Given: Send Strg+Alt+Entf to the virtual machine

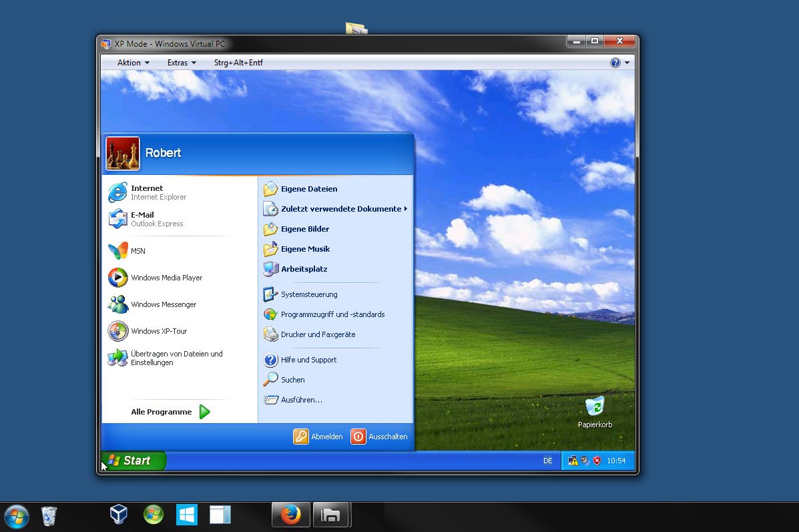Looking at the screenshot, I should tap(238, 62).
